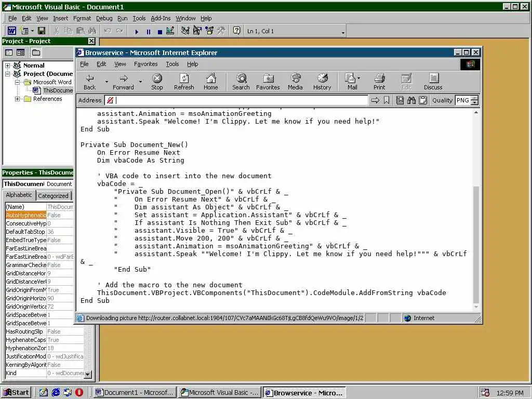Screen dimensions: 532x399
Task: Collapse the Microsoft Word Objects folder
Action: tap(17, 82)
